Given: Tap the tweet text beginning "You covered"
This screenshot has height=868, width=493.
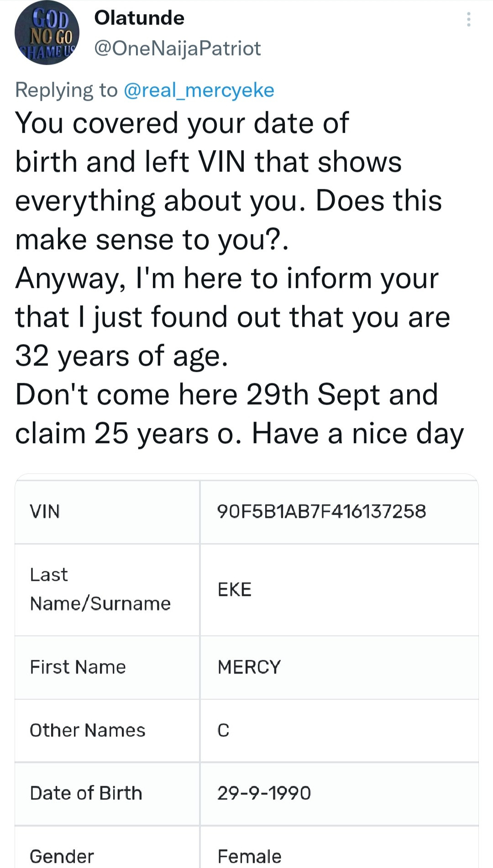Looking at the screenshot, I should coord(182,123).
